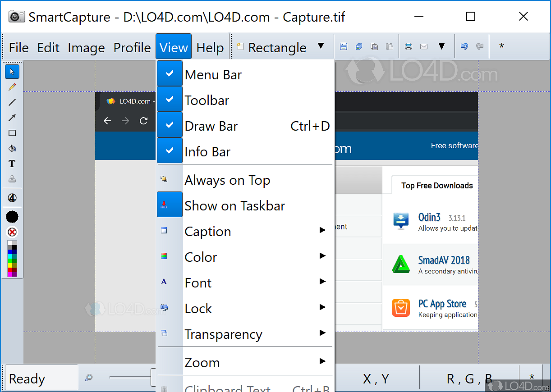Undo the last action
The height and width of the screenshot is (392, 551).
[464, 46]
